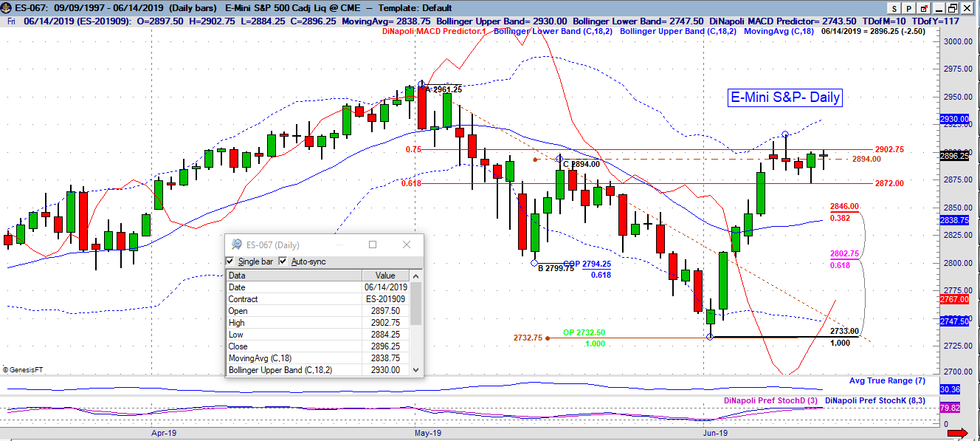Image resolution: width=980 pixels, height=441 pixels.
Task: Click Bollinger Upper Band (C,18,2) legend label
Action: point(679,32)
